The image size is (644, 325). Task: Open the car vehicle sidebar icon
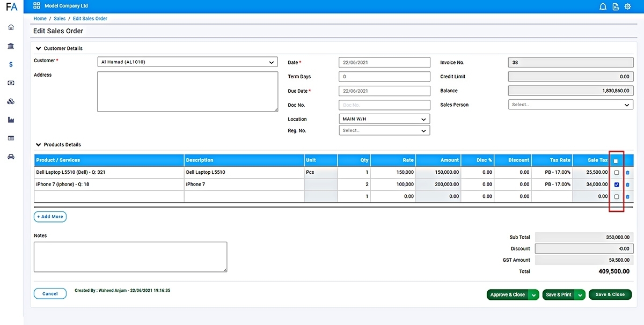[11, 157]
